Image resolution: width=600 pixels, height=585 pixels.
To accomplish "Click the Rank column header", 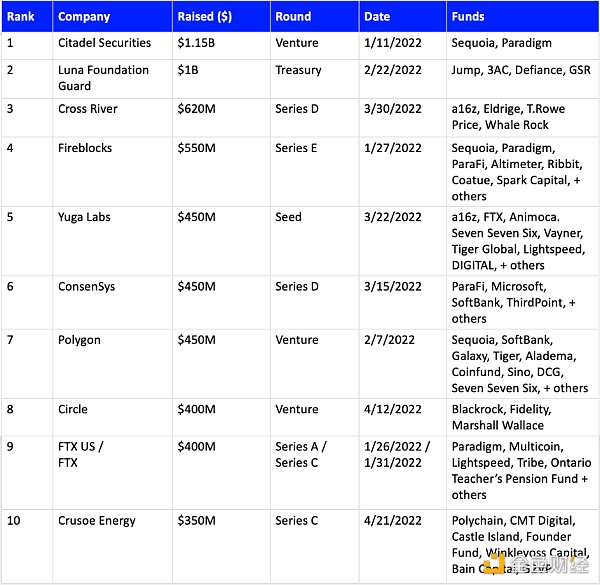I will 20,17.
